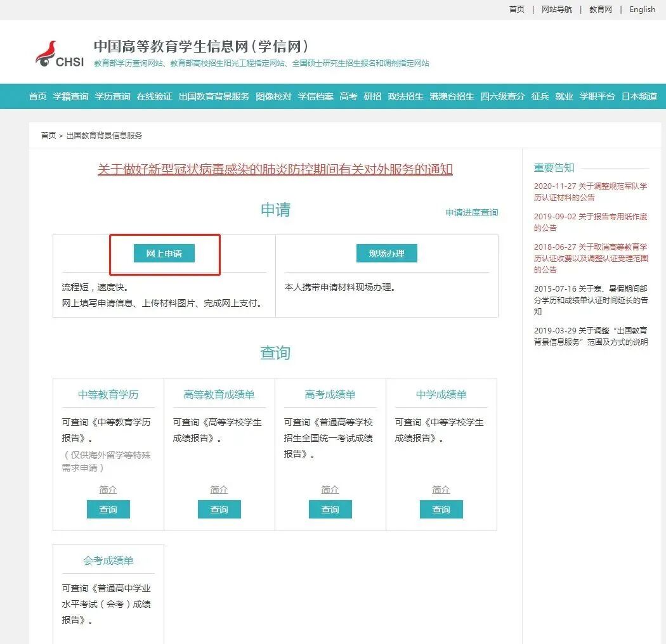Click 查询 button for 中等教育学历
666x644 pixels.
click(108, 510)
